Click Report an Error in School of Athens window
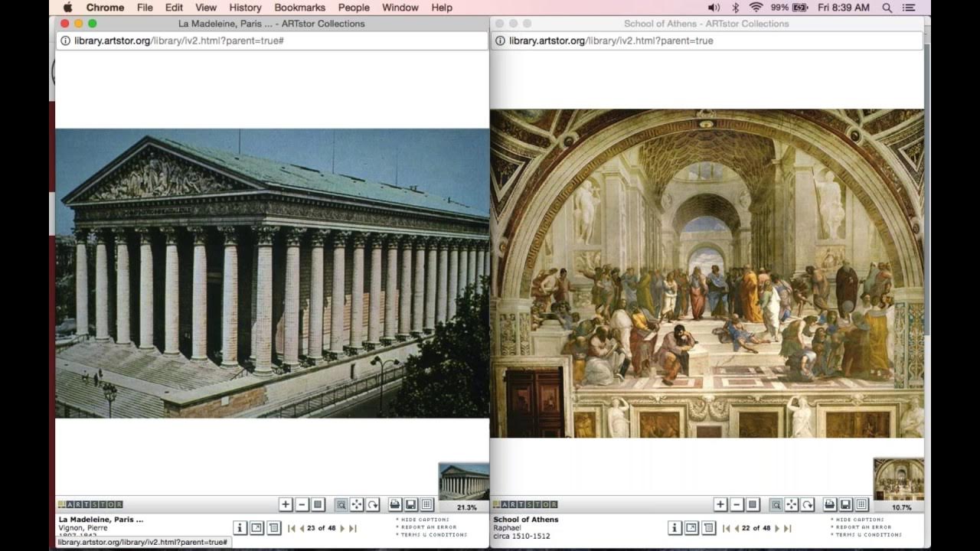The width and height of the screenshot is (980, 551). pos(863,527)
